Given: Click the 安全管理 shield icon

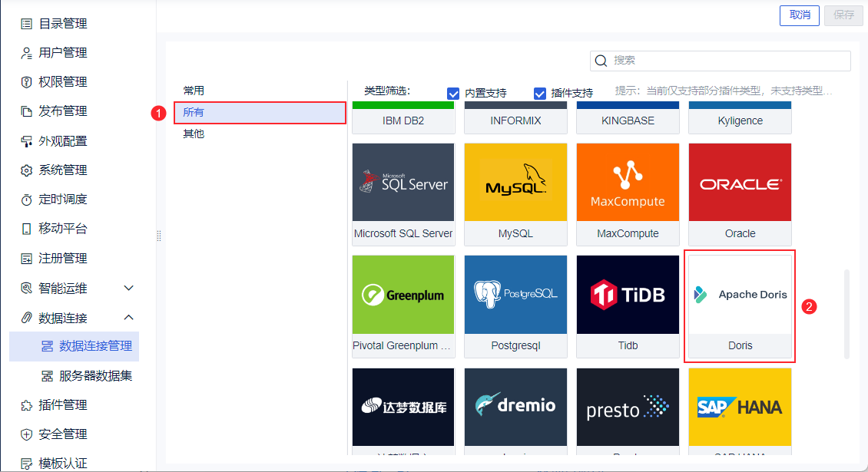Looking at the screenshot, I should pyautogui.click(x=26, y=434).
